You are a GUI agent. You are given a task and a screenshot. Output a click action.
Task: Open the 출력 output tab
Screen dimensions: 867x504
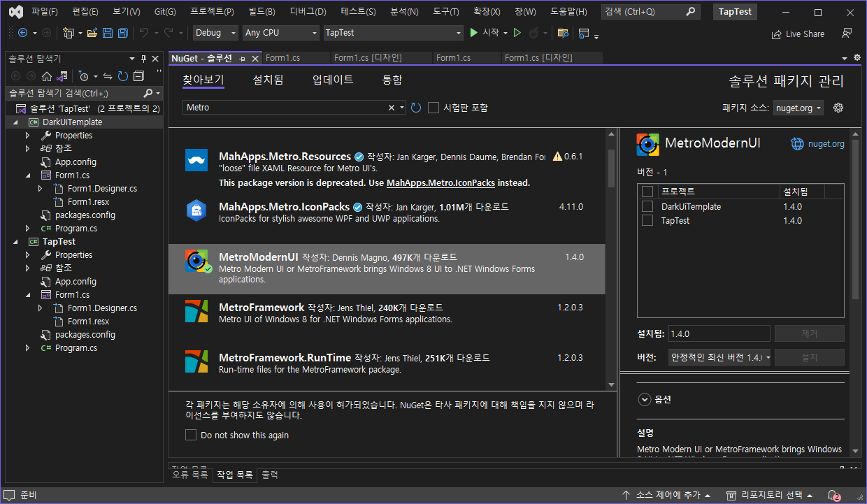(269, 475)
